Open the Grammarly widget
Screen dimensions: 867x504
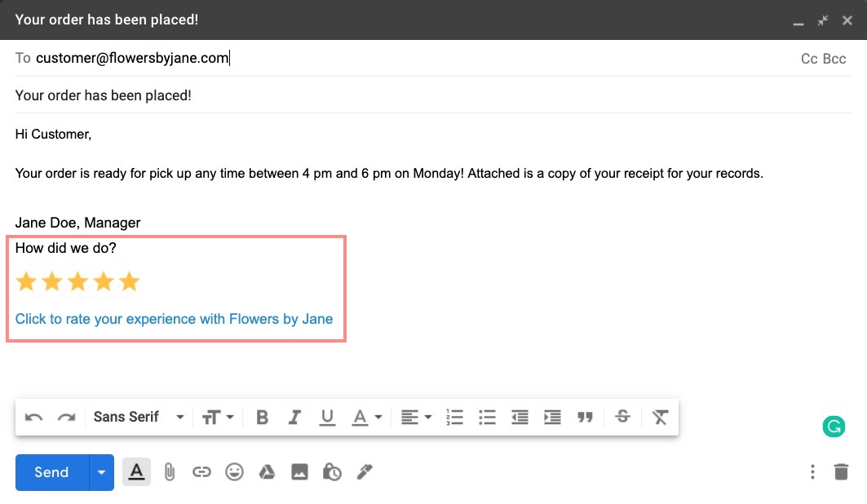834,427
